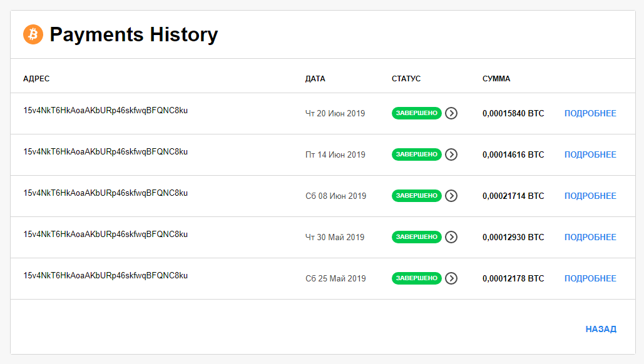
Task: Open arrow icon for 14 Июн 2019 payment
Action: pyautogui.click(x=451, y=154)
